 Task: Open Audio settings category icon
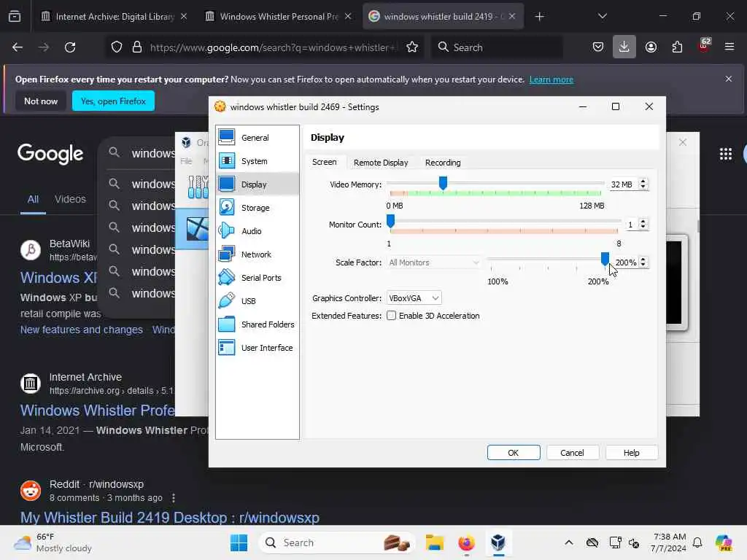click(226, 230)
